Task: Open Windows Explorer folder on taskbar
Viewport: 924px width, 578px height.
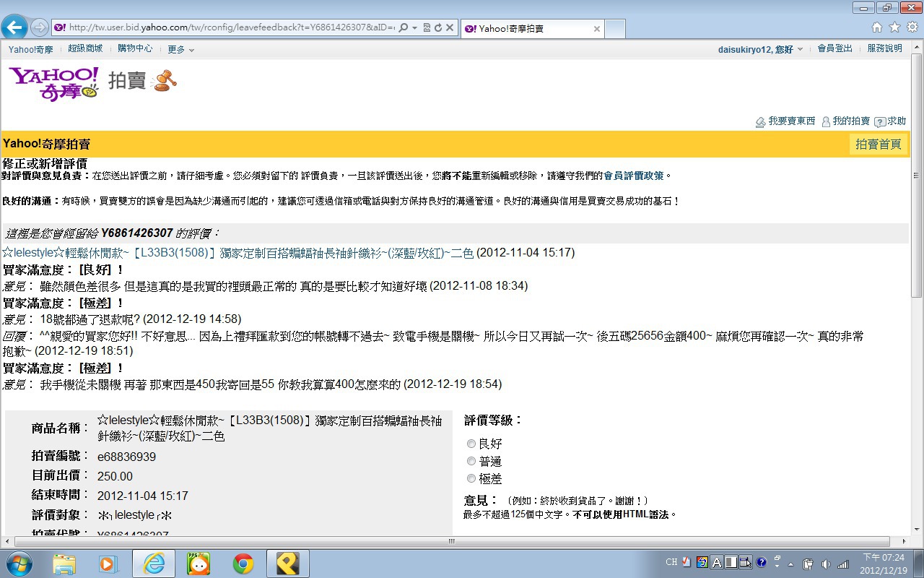Action: click(x=64, y=564)
